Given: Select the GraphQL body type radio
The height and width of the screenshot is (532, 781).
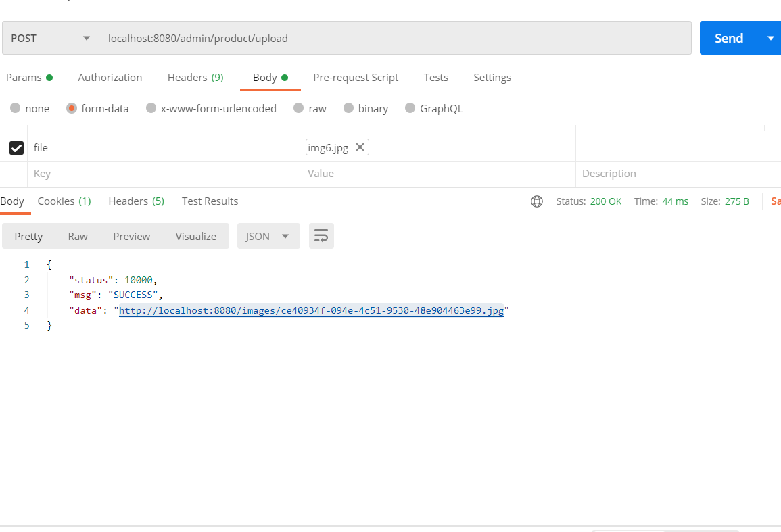Looking at the screenshot, I should point(410,108).
